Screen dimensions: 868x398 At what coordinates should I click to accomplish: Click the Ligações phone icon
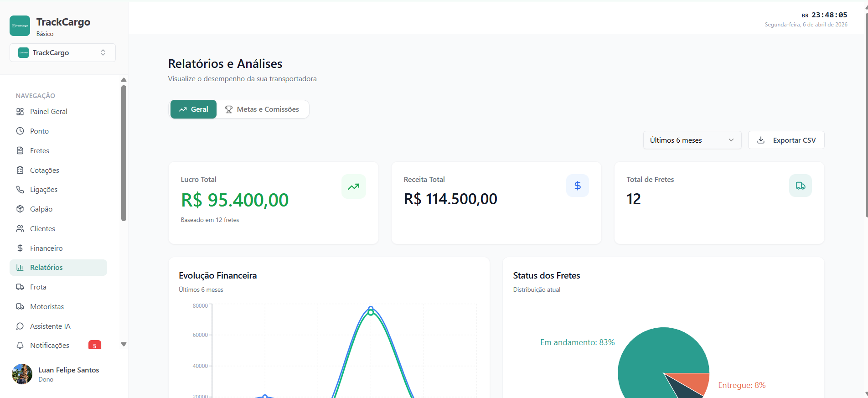(20, 190)
